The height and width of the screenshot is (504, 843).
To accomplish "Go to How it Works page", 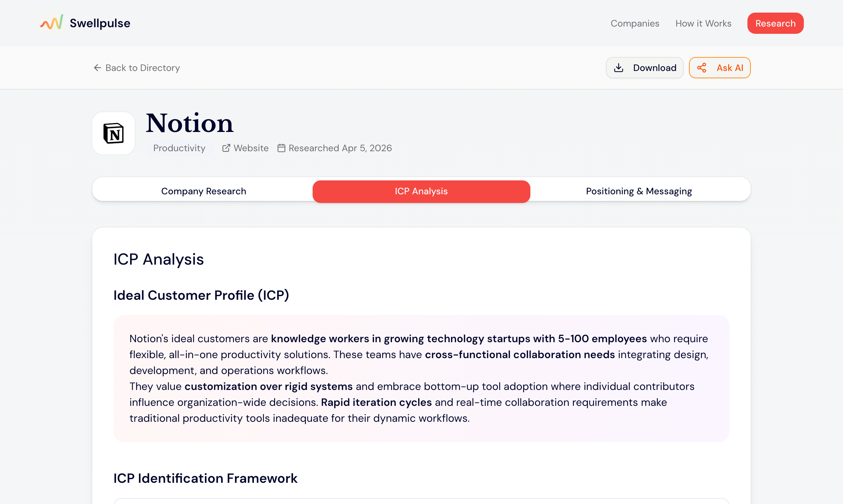I will (x=703, y=24).
